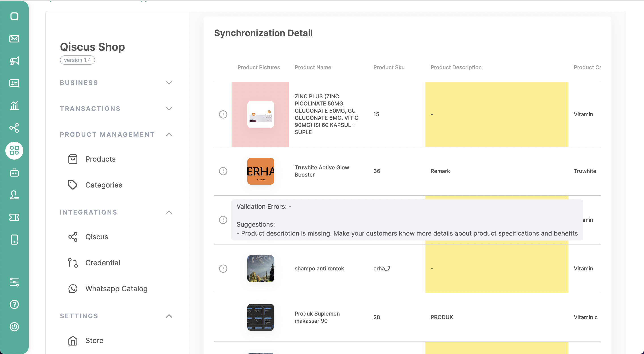The height and width of the screenshot is (354, 644).
Task: Open the chat inbox icon in sidebar
Action: (14, 17)
